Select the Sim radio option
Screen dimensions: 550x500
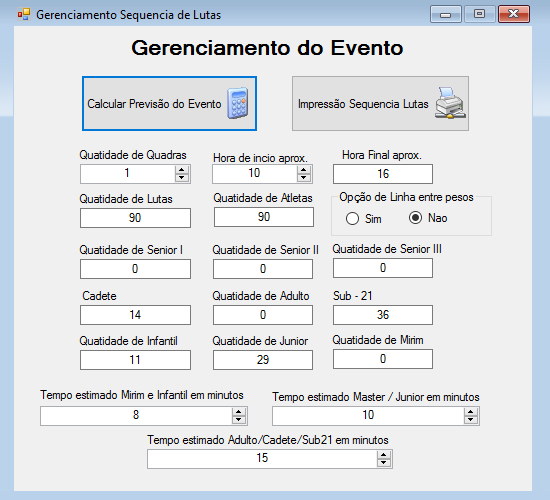352,218
